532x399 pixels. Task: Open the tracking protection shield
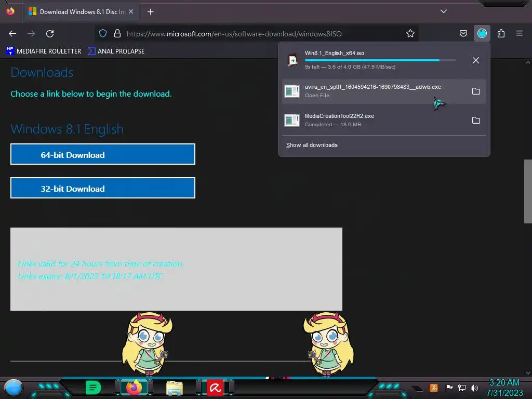click(x=103, y=34)
